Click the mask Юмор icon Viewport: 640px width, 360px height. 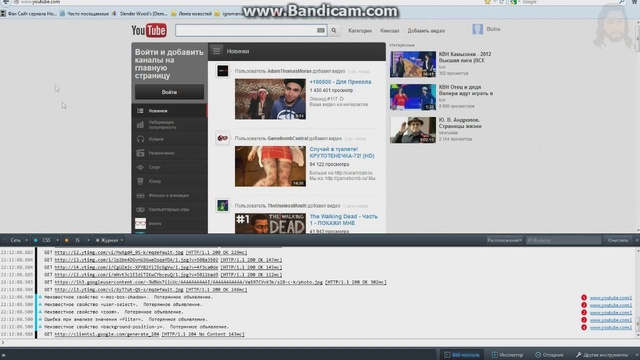pyautogui.click(x=140, y=181)
